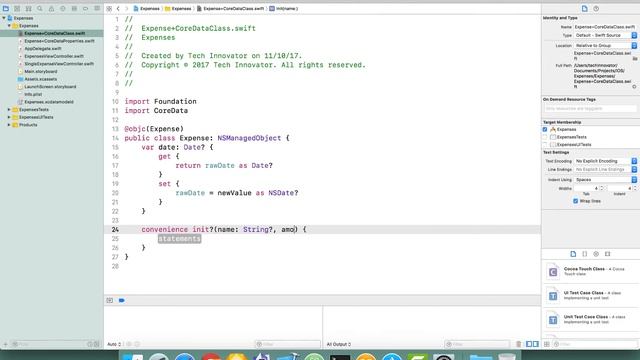The width and height of the screenshot is (640, 360).
Task: Open the Breakpoint navigator
Action: 85,8
